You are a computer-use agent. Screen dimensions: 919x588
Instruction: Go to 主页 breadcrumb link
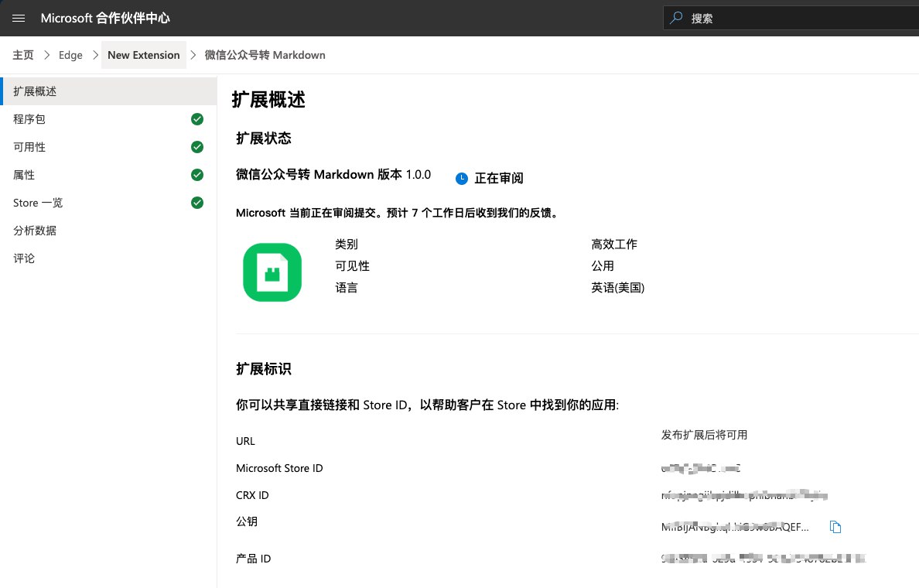(x=23, y=55)
